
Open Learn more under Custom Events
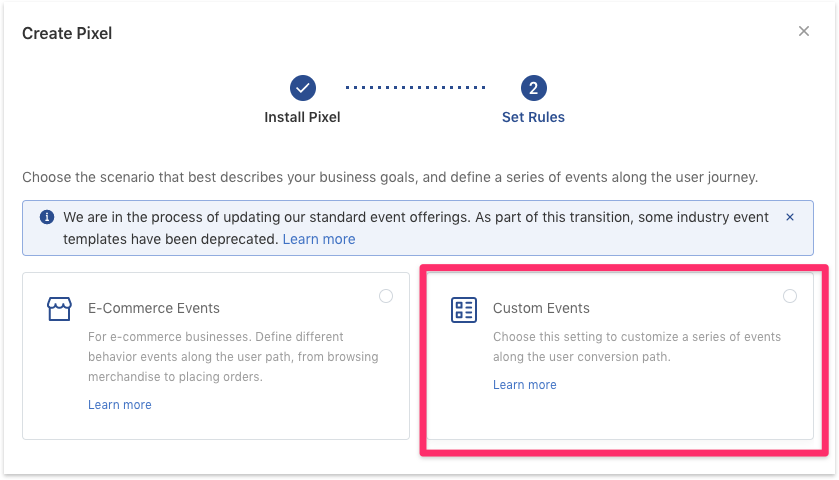click(524, 385)
